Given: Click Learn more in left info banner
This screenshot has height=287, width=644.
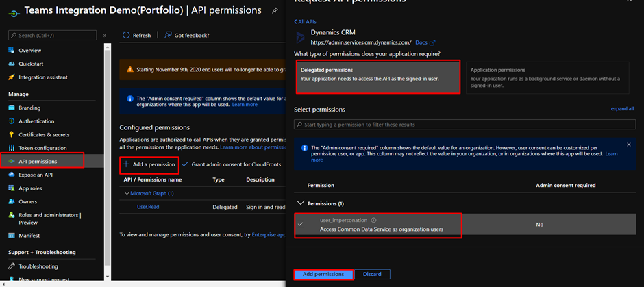Looking at the screenshot, I should (245, 105).
